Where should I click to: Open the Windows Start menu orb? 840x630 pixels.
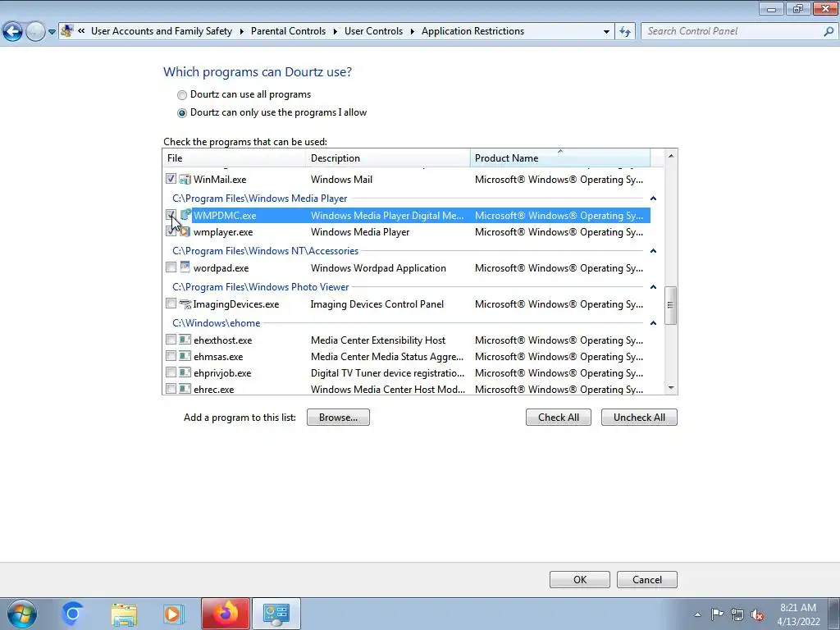21,614
